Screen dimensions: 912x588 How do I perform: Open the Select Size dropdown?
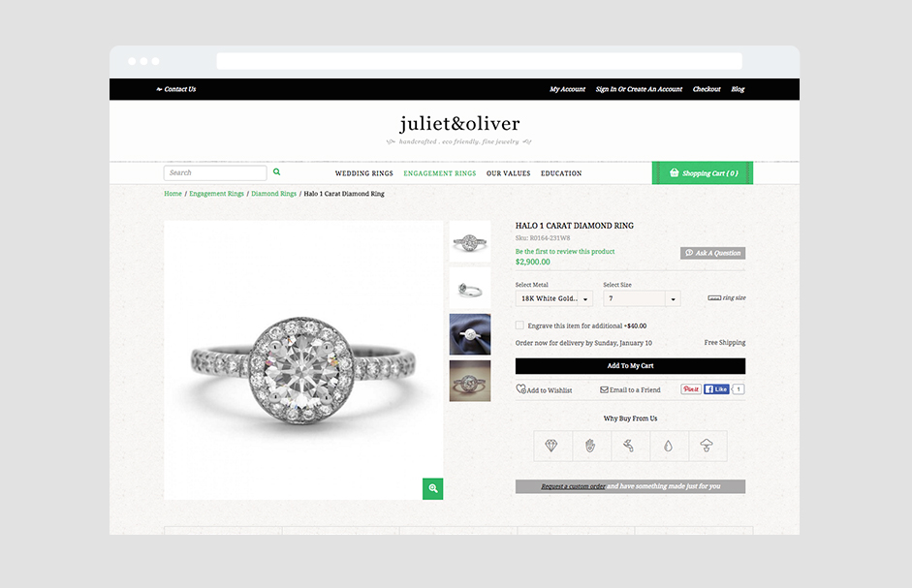[x=642, y=298]
